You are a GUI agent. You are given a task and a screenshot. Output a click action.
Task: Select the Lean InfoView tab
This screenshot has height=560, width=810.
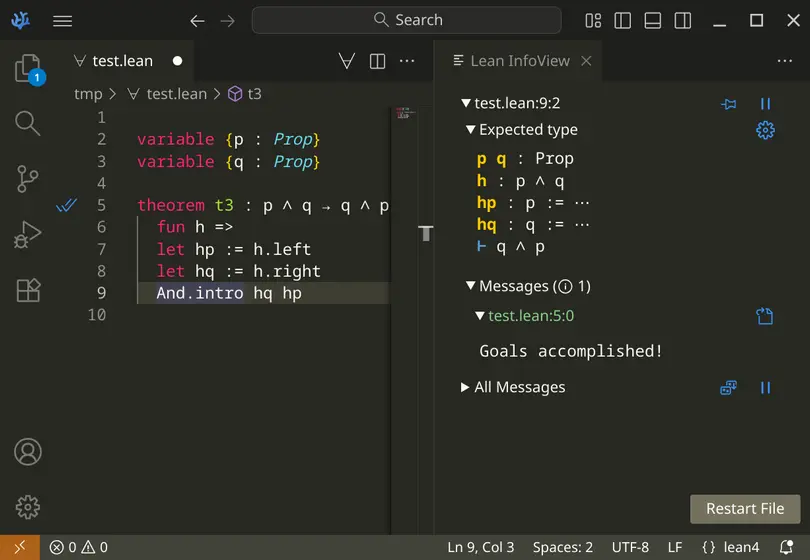518,61
